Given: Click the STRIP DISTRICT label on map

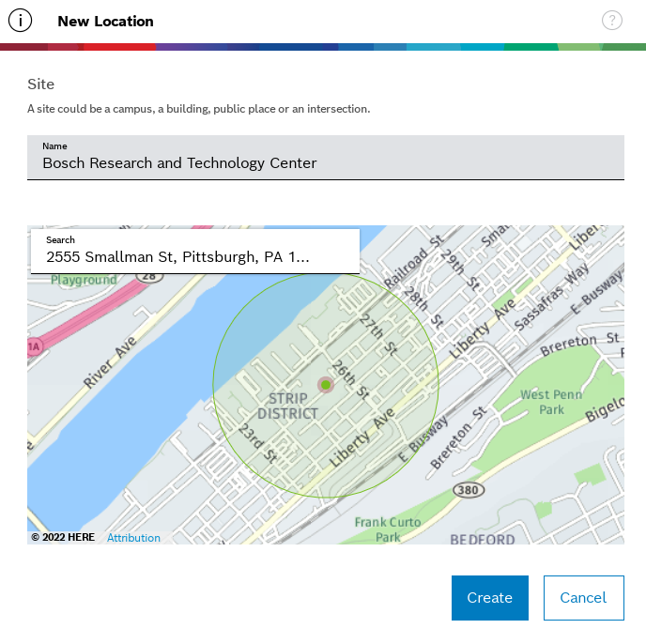Looking at the screenshot, I should [288, 406].
